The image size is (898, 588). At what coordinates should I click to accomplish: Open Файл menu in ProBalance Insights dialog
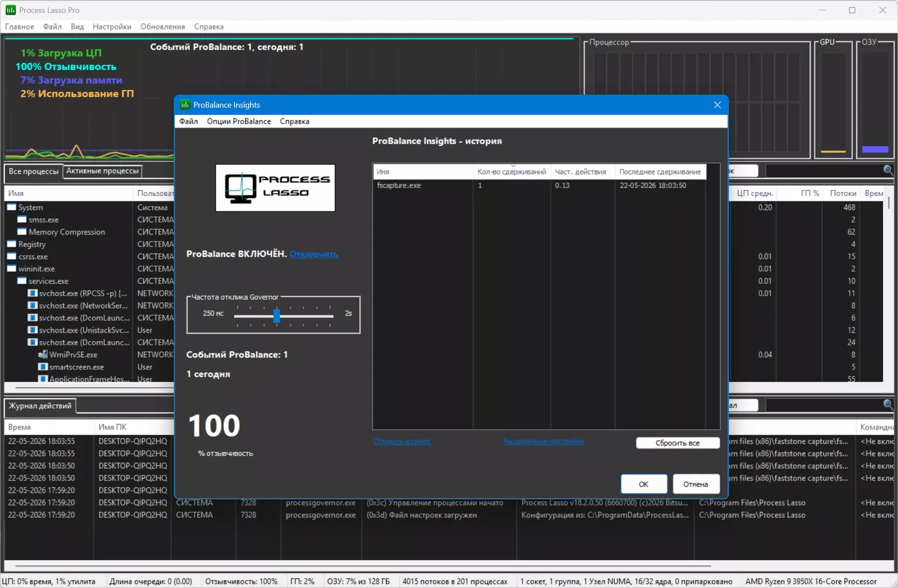click(188, 121)
